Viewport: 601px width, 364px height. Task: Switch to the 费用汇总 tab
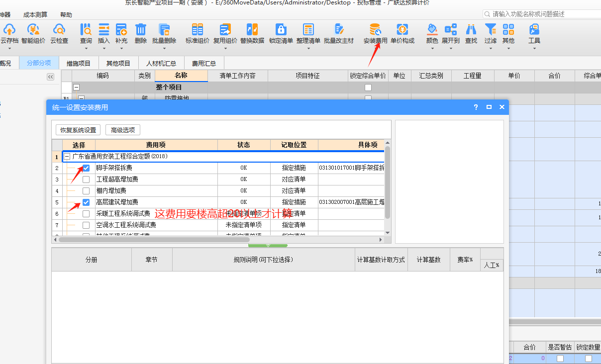[204, 63]
